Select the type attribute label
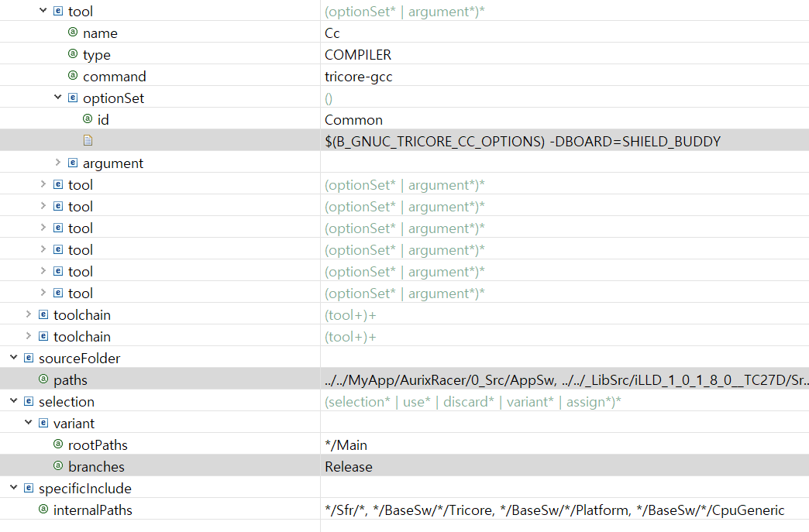Viewport: 809px width, 532px height. coord(97,55)
